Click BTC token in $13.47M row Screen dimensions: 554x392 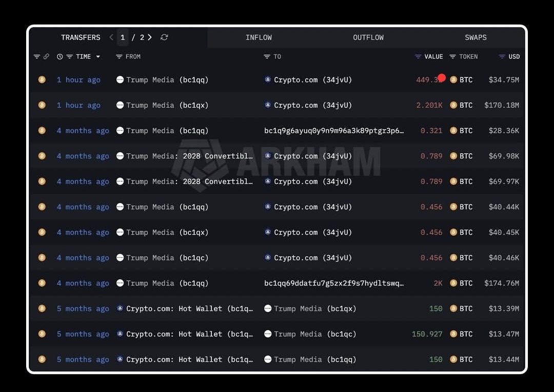(x=461, y=334)
